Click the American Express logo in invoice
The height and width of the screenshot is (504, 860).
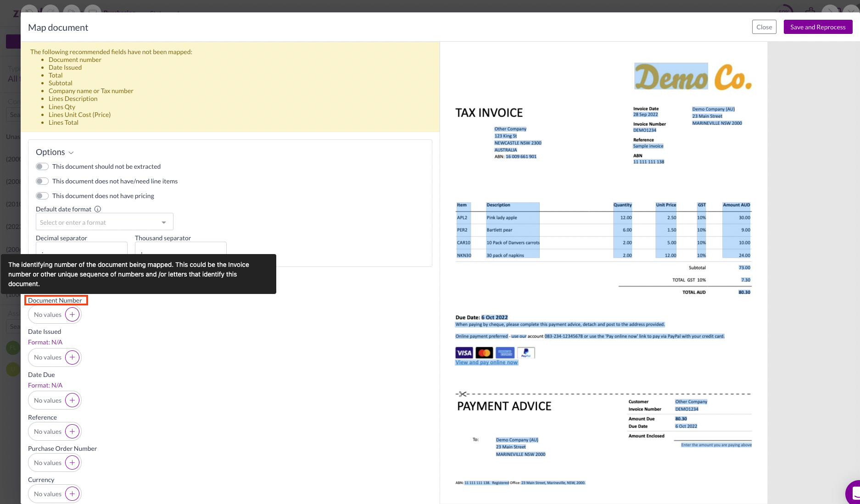coord(505,353)
